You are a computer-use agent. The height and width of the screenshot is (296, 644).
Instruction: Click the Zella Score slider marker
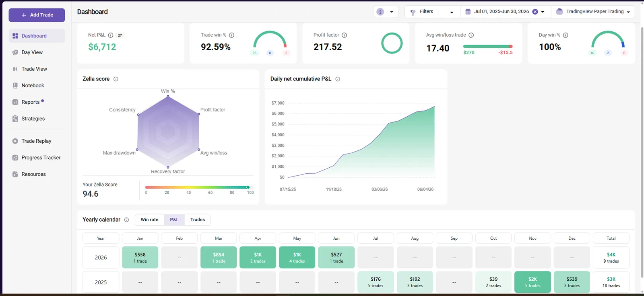pos(248,187)
